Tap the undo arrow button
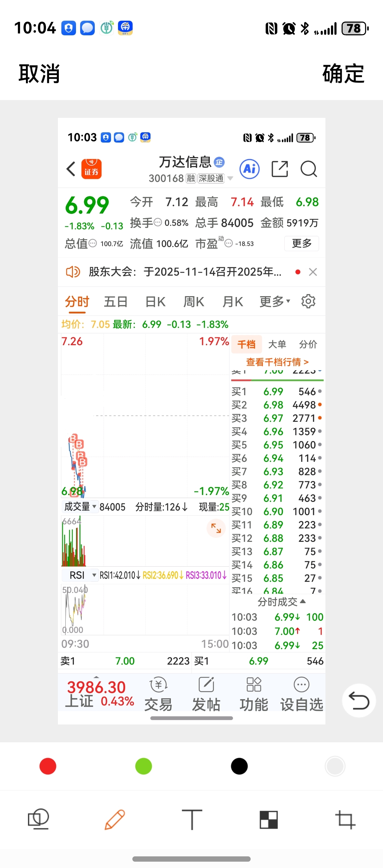This screenshot has width=383, height=868. (359, 700)
